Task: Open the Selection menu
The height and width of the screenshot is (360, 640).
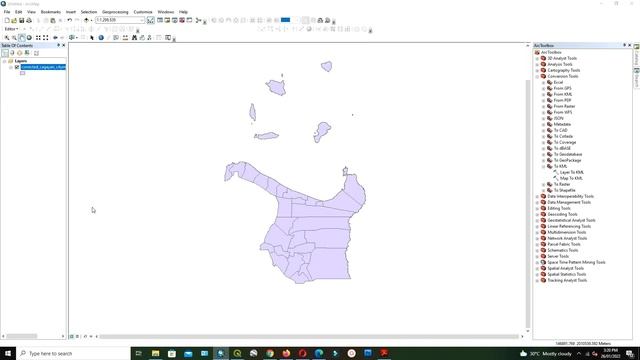Action: (89, 12)
